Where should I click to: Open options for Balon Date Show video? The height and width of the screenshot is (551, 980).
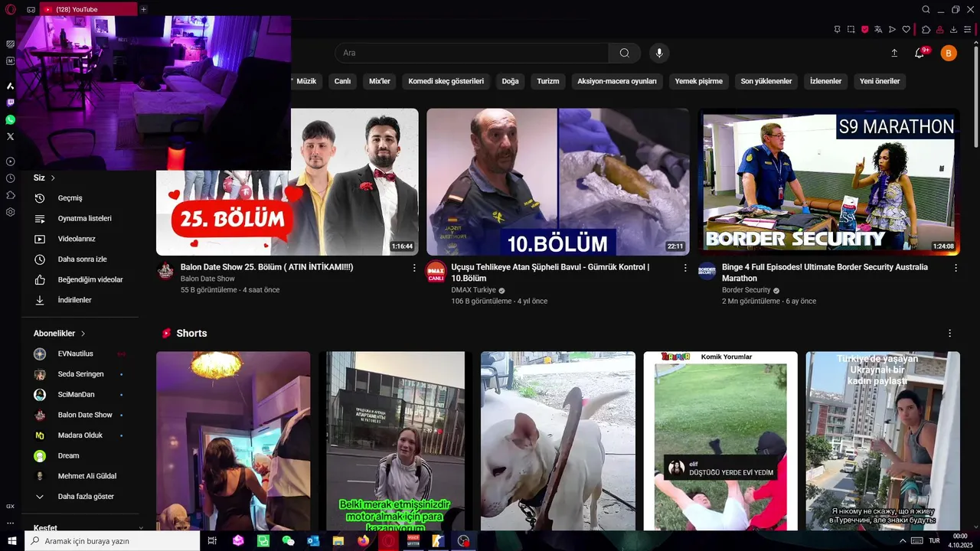(414, 268)
